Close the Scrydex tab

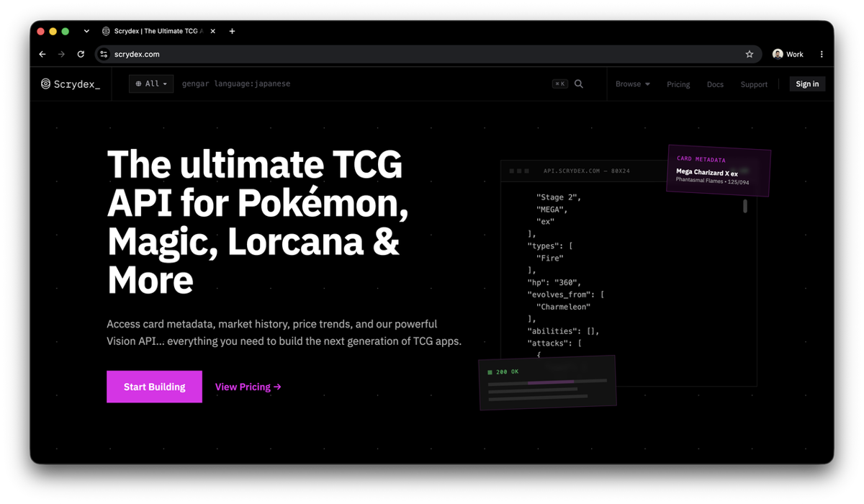tap(213, 31)
